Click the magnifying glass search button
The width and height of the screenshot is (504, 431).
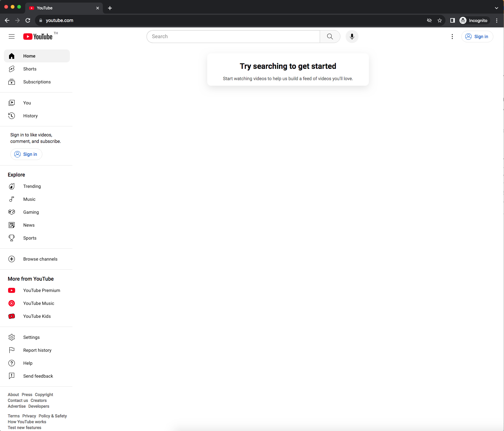click(330, 37)
